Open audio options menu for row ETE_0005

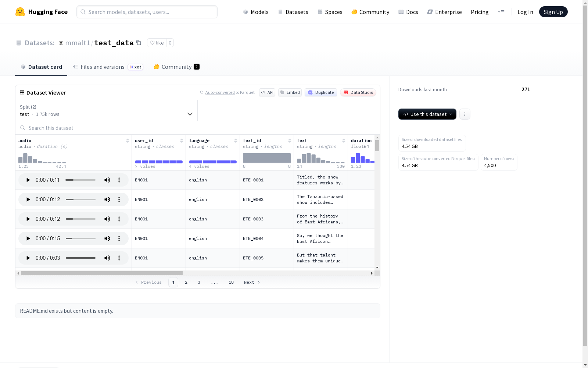pos(119,258)
